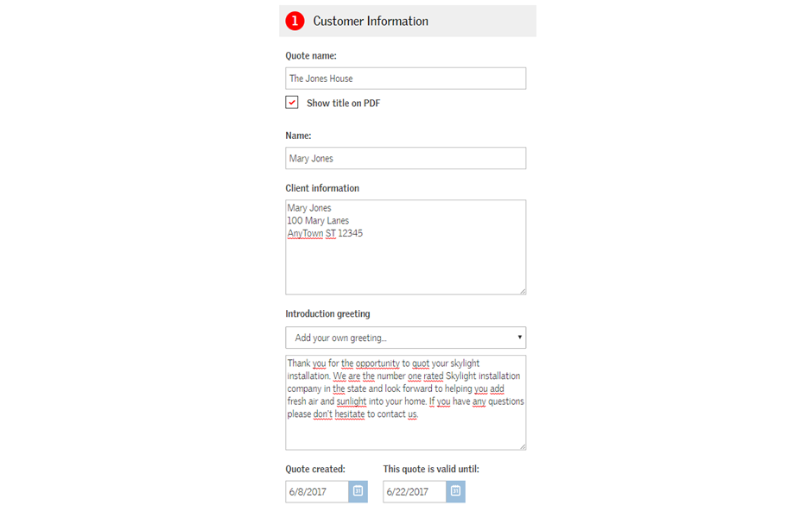Image resolution: width=812 pixels, height=518 pixels.
Task: Click the 'Introduction greeting' label
Action: tap(327, 314)
